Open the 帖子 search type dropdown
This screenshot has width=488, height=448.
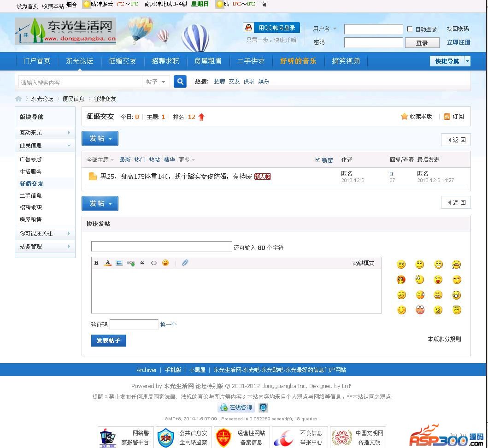point(156,82)
